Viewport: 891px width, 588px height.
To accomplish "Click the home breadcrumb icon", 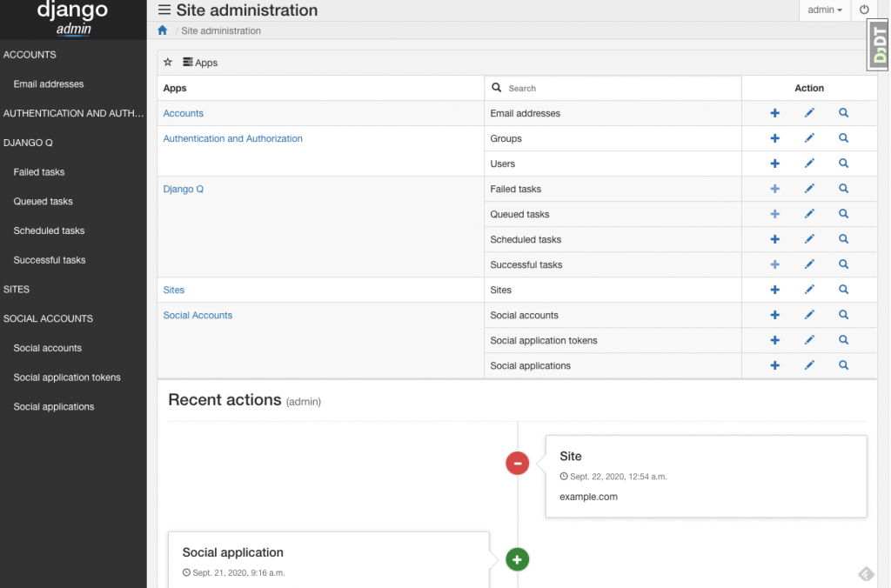I will point(163,30).
